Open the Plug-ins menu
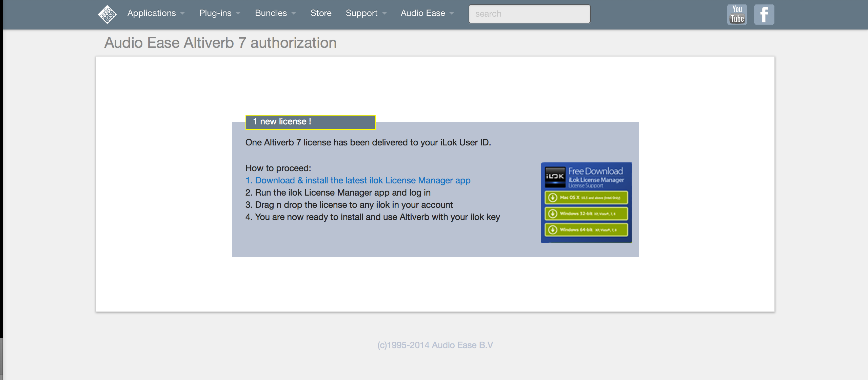This screenshot has width=868, height=380. (215, 13)
